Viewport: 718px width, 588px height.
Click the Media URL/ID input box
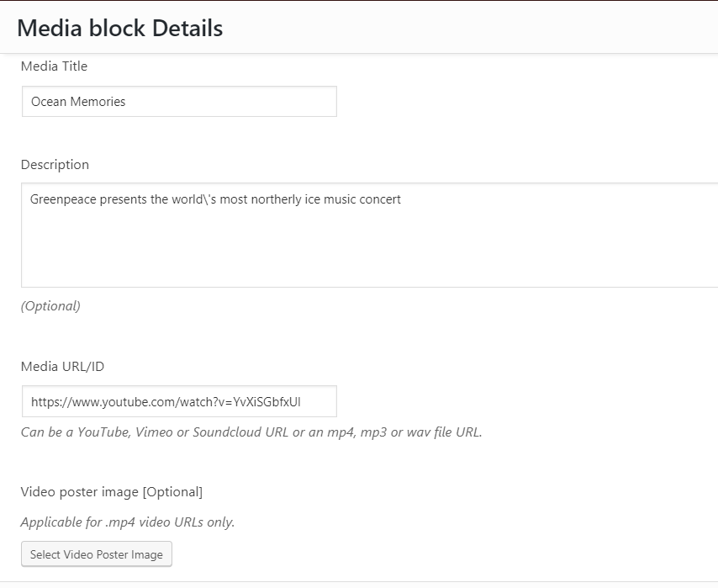[179, 401]
